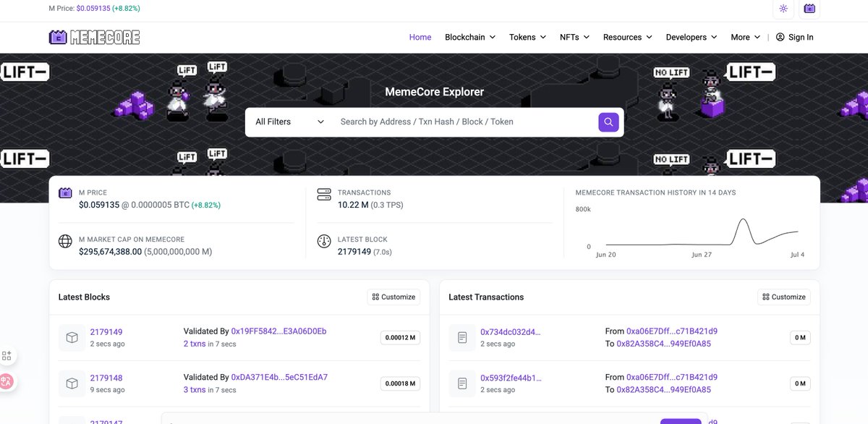The image size is (868, 424).
Task: Click the purple search magnifier button
Action: [x=608, y=122]
